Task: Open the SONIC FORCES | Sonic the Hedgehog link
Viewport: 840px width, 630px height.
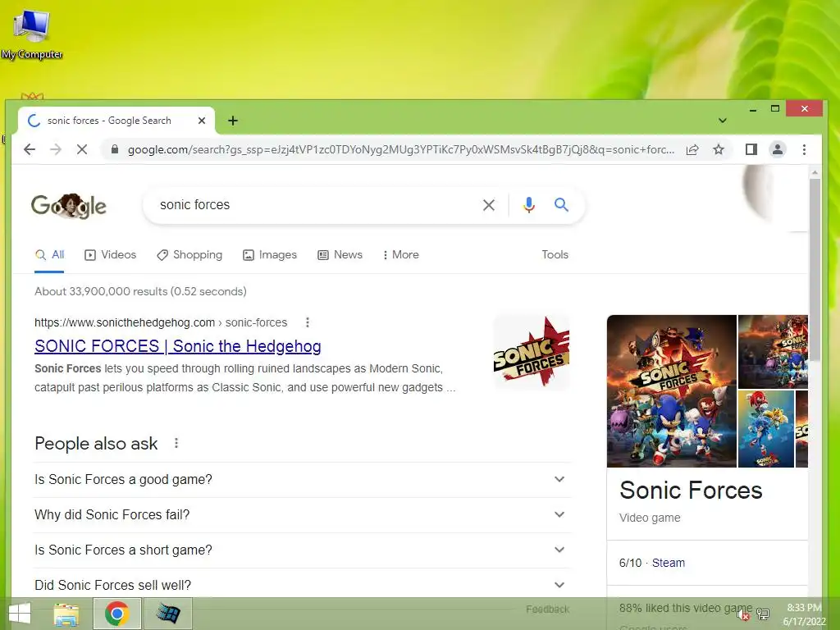Action: click(178, 346)
